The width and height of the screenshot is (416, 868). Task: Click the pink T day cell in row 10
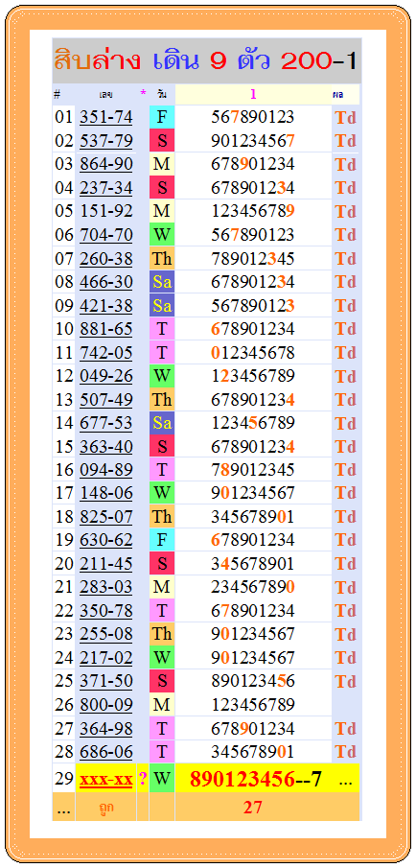[x=162, y=329]
